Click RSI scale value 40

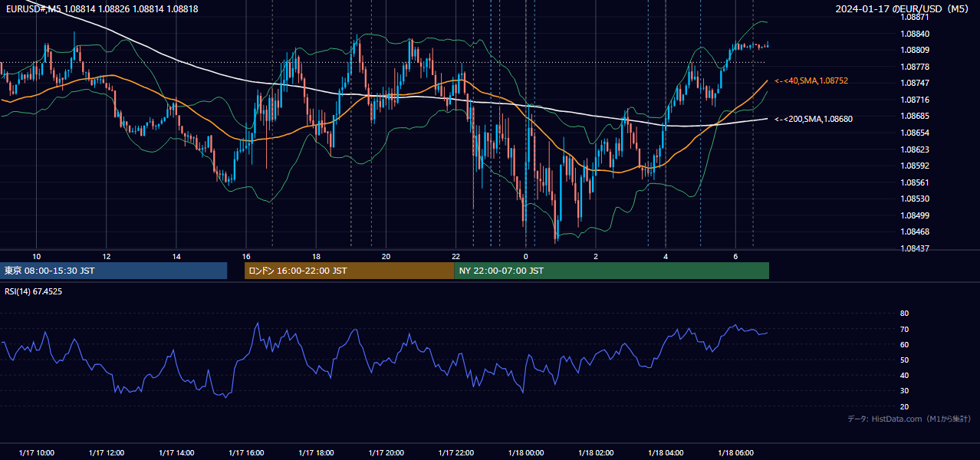pyautogui.click(x=904, y=376)
